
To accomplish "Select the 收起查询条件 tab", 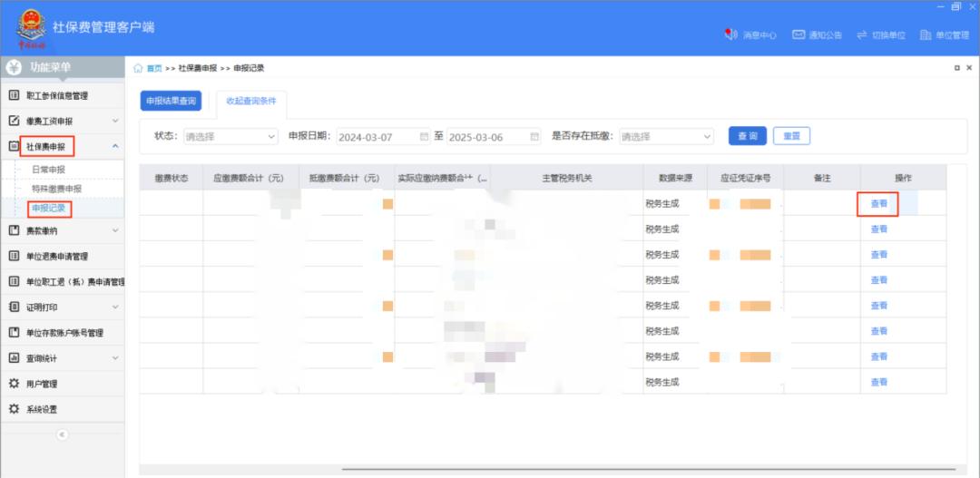I will [x=251, y=102].
